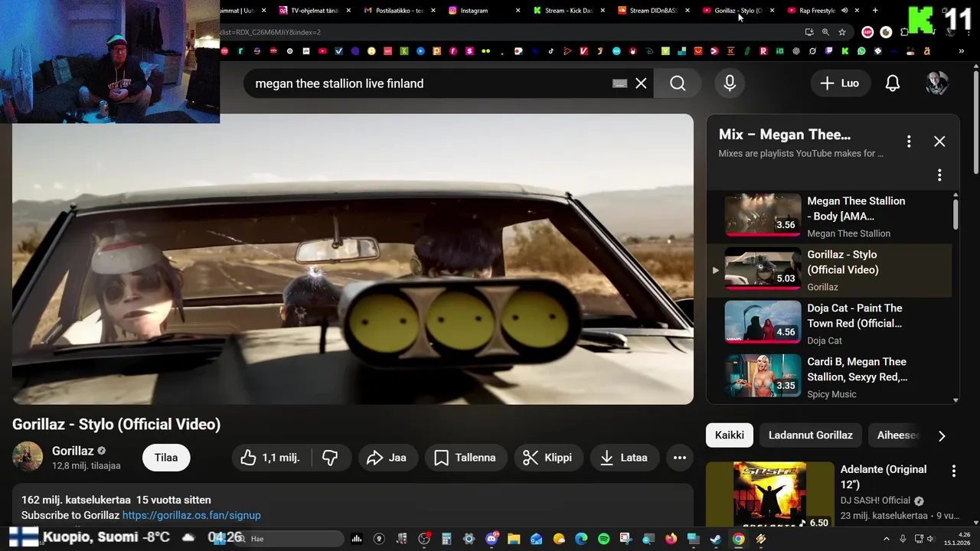The image size is (980, 551).
Task: Like the Gorillaz Stylo video
Action: (270, 458)
